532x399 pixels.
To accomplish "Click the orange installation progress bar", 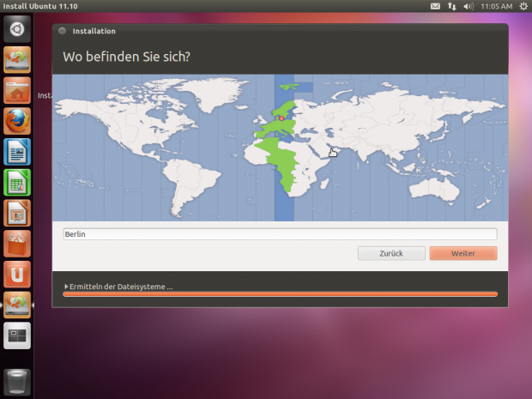I will (x=280, y=294).
